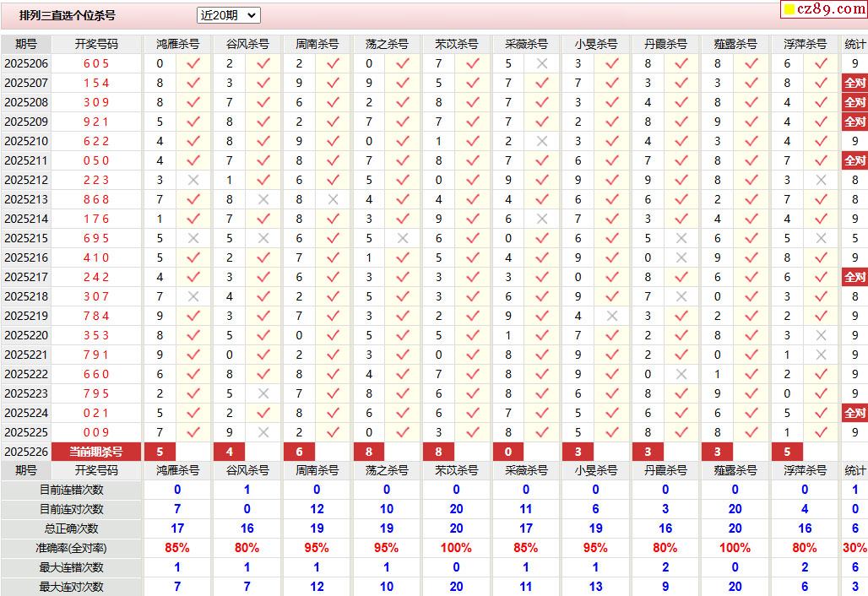This screenshot has height=596, width=868.
Task: Click the X mark for 丹霞杀号 in row 2025216
Action: click(681, 257)
